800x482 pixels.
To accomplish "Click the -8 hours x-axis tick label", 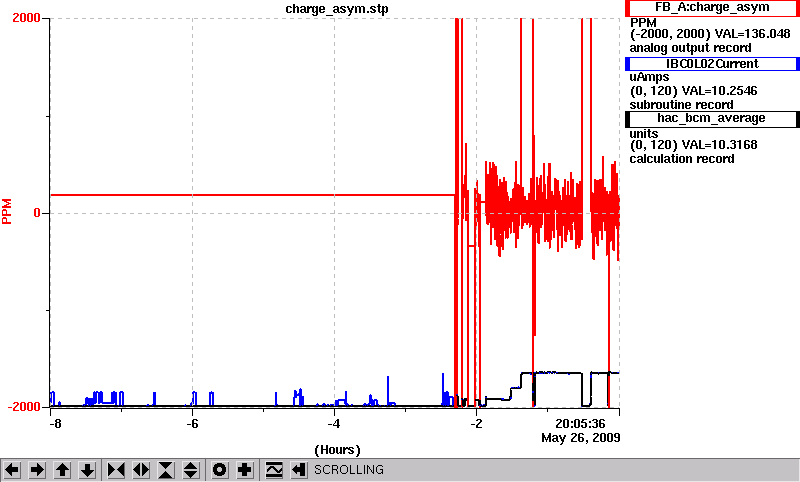I will point(55,424).
